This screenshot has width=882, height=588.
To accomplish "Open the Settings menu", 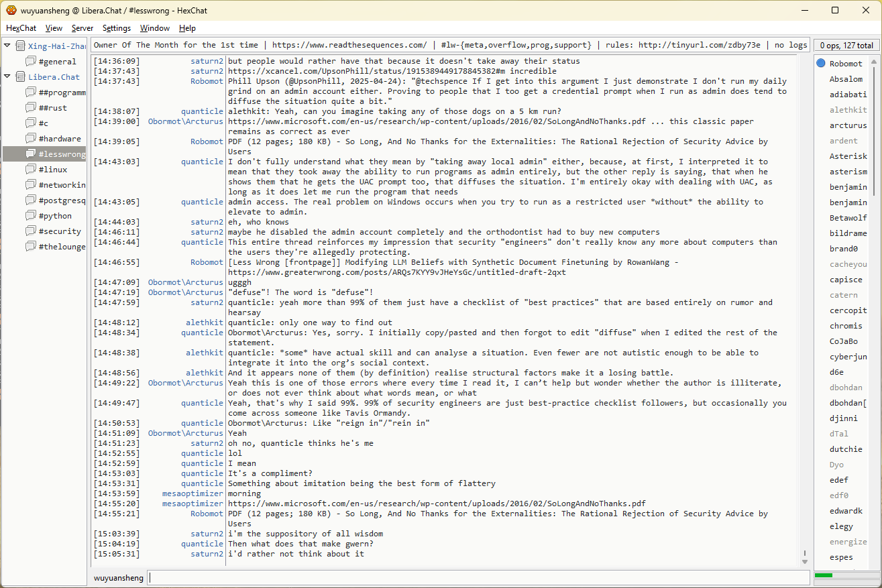I will [x=117, y=28].
